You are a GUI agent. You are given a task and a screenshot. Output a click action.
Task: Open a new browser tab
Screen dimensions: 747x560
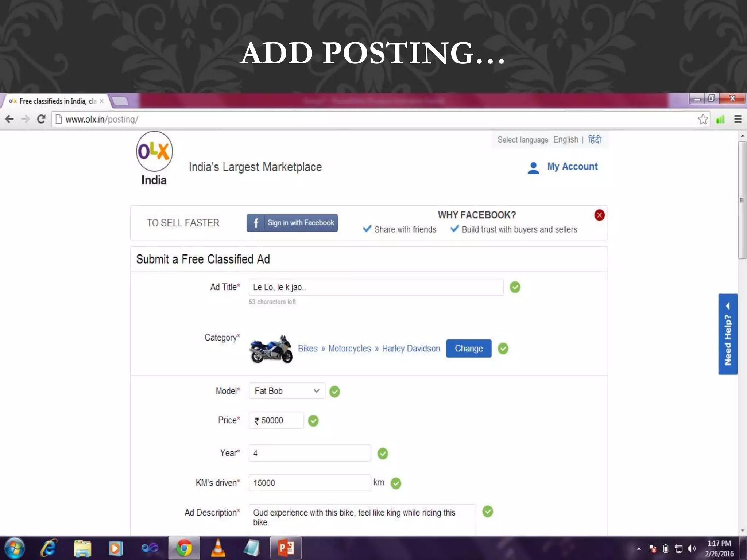(x=120, y=101)
